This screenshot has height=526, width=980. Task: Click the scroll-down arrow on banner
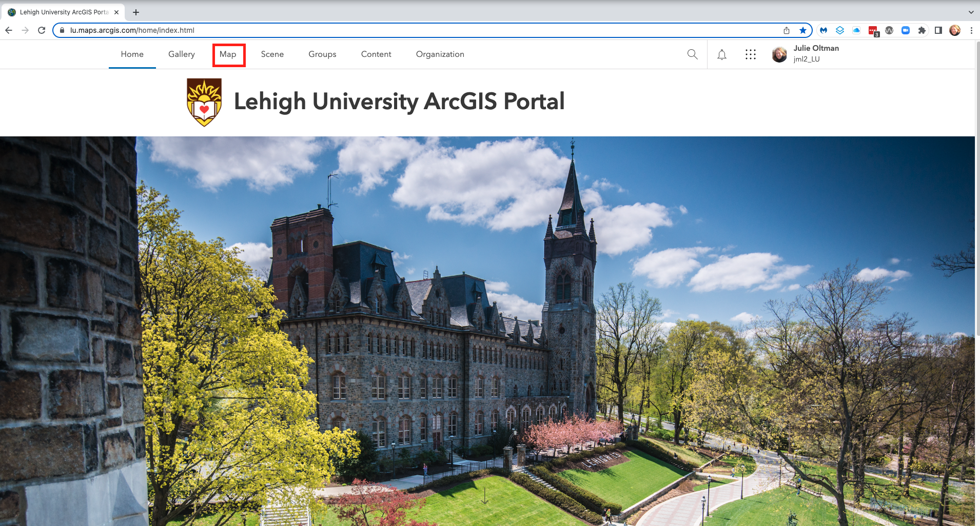click(x=485, y=496)
